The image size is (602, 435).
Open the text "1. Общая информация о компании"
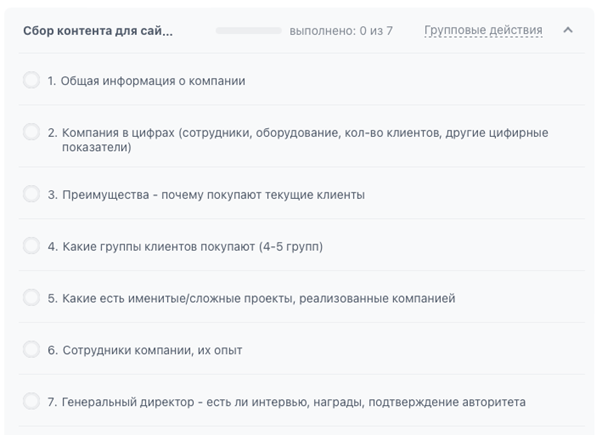pyautogui.click(x=146, y=81)
